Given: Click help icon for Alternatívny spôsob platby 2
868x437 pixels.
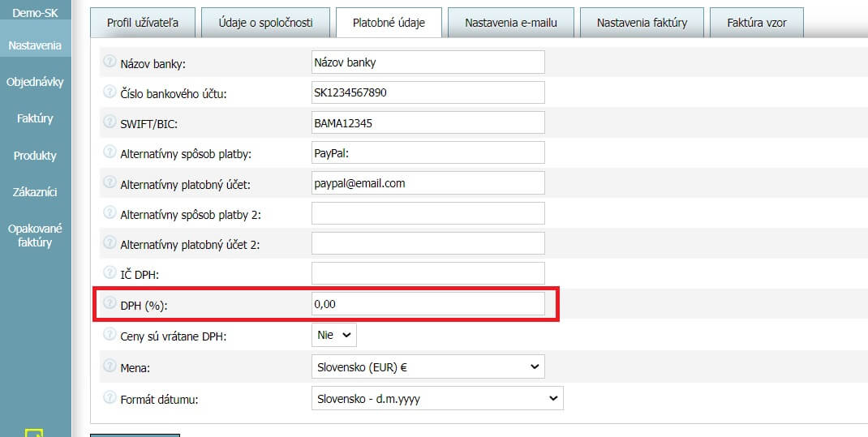Looking at the screenshot, I should pos(110,212).
